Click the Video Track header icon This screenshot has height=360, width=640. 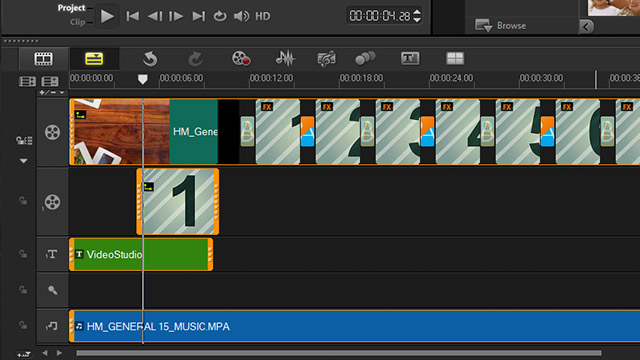tap(52, 132)
